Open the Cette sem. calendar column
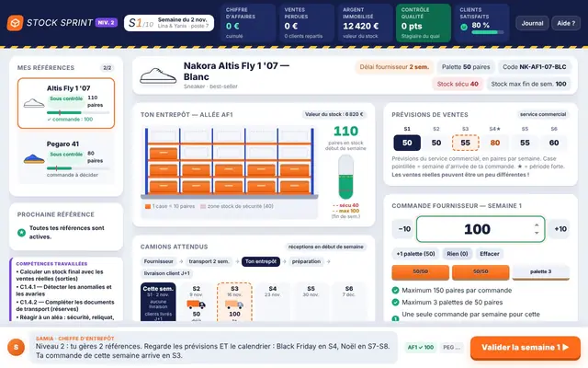Image resolution: width=588 pixels, height=368 pixels. [x=158, y=303]
